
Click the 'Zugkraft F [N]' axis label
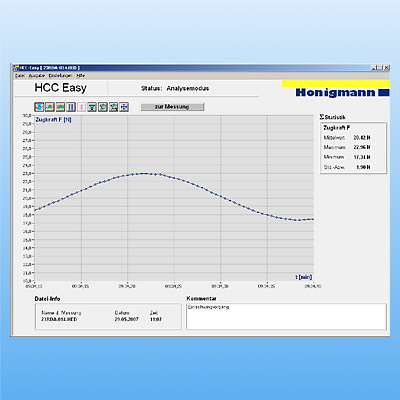(53, 119)
